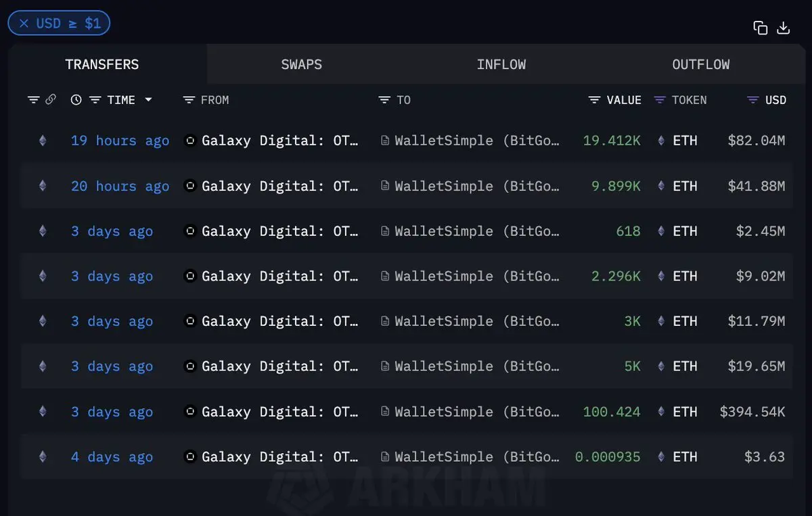Open the OUTFLOW tab
Image resolution: width=812 pixels, height=516 pixels.
[701, 64]
